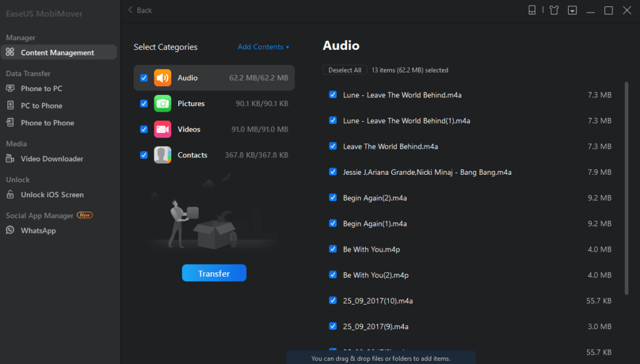This screenshot has height=364, width=640.
Task: Click the Deselect All button
Action: pos(344,70)
